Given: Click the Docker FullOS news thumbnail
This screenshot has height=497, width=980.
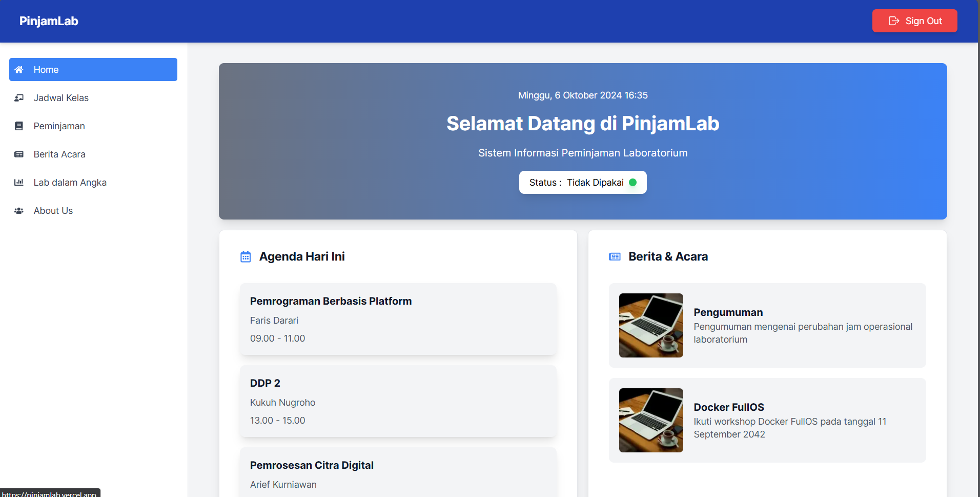Looking at the screenshot, I should 651,420.
